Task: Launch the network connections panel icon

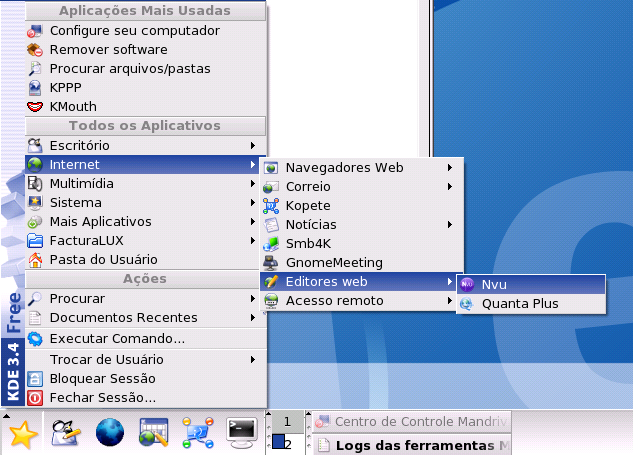Action: point(198,432)
